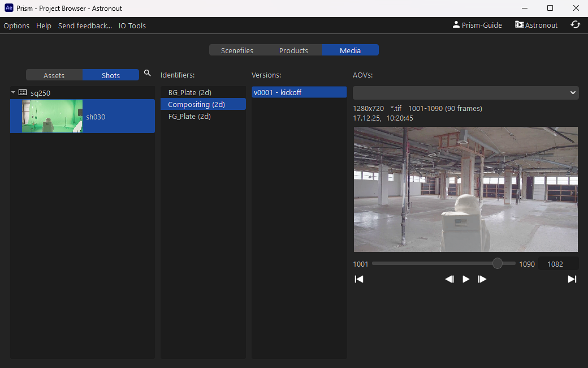This screenshot has height=368, width=588.
Task: Step back one frame in the media player
Action: 449,279
